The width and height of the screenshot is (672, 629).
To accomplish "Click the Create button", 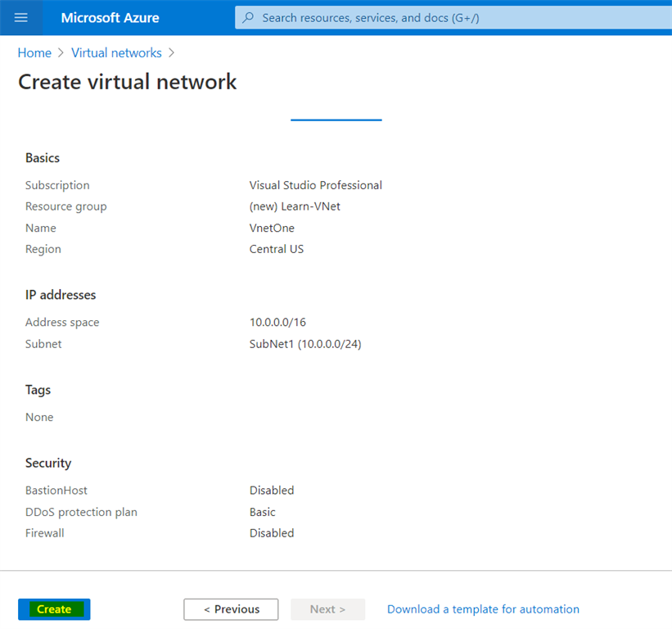I will pos(54,609).
